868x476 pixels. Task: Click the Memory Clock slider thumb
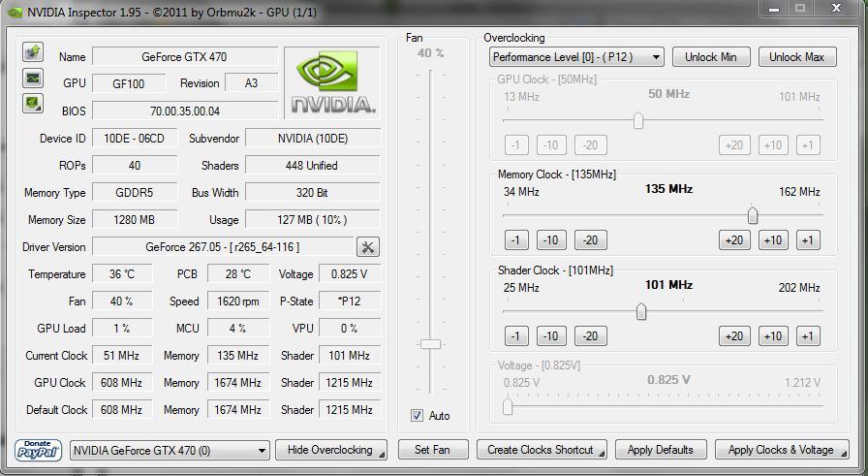tap(753, 215)
